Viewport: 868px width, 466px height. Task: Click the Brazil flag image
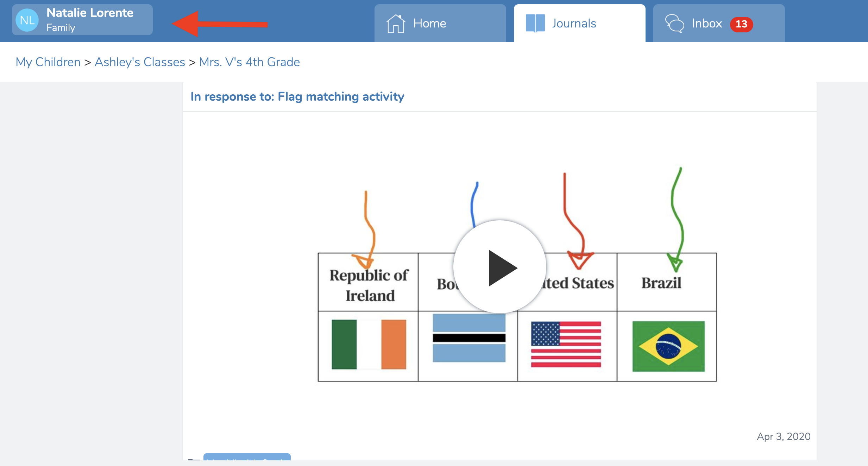668,346
